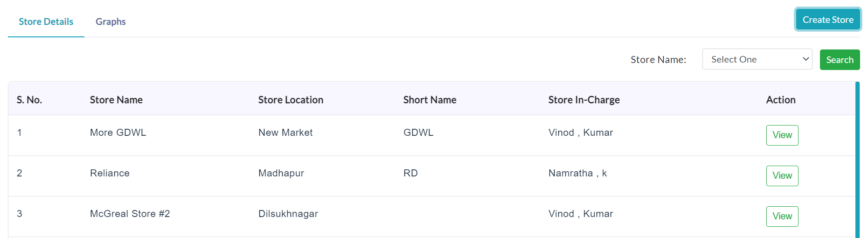
Task: Click the Short Name column header
Action: 430,100
